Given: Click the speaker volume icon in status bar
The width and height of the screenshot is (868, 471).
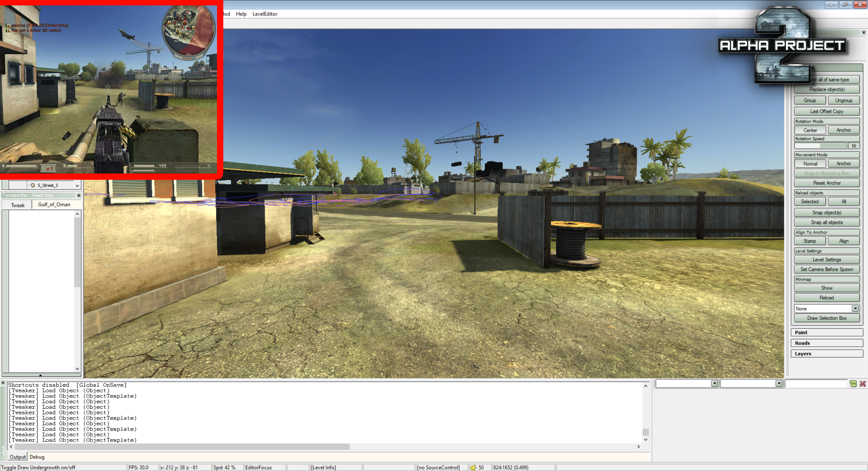Looking at the screenshot, I should pos(473,468).
